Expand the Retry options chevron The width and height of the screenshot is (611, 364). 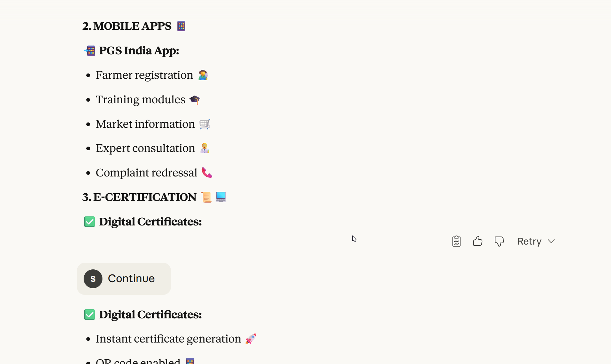[x=551, y=241]
